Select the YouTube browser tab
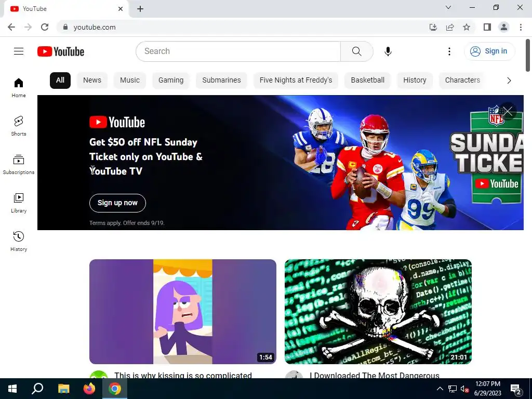 pos(66,9)
